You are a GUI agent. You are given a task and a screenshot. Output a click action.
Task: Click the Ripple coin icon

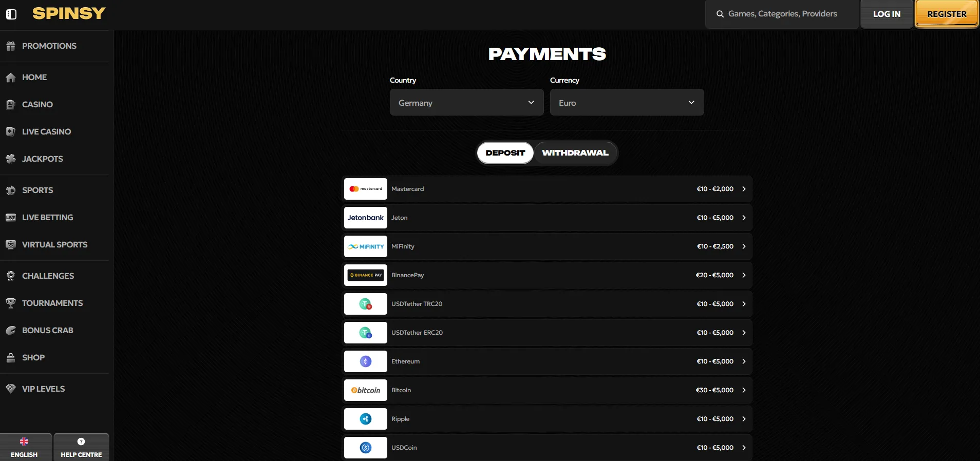point(366,419)
